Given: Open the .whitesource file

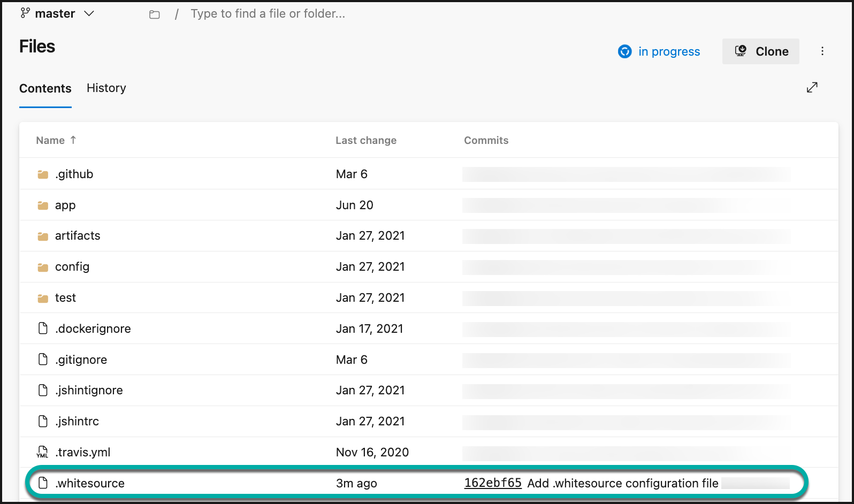Looking at the screenshot, I should [x=90, y=484].
